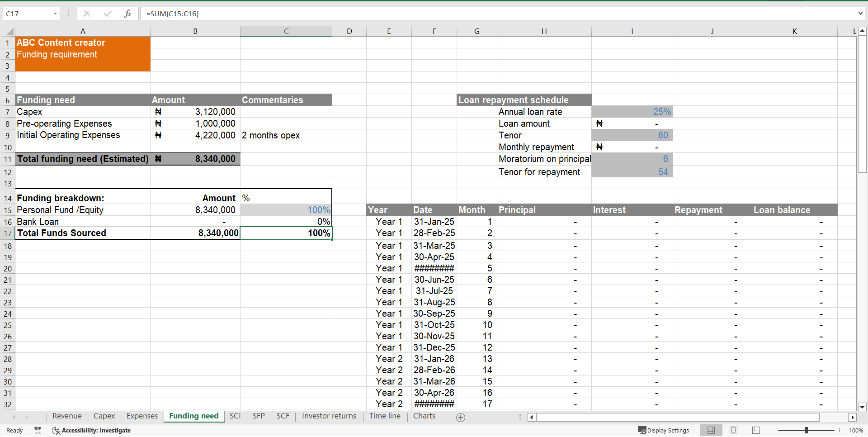This screenshot has width=868, height=437.
Task: Select the Tenor value 60 cell
Action: [632, 135]
